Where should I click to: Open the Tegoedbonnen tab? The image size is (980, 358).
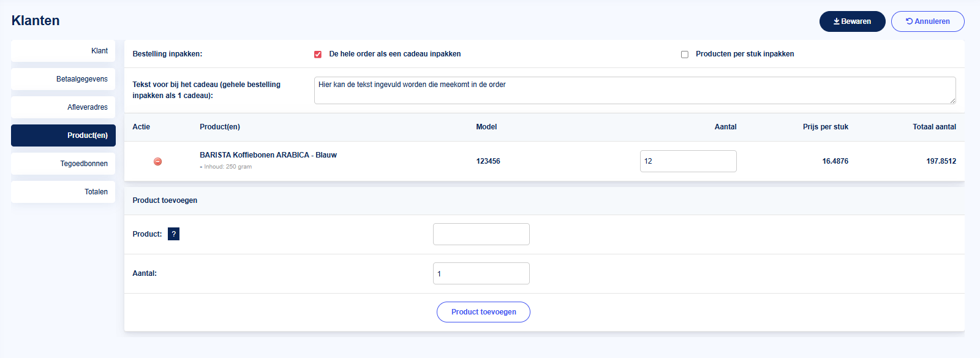tap(63, 164)
